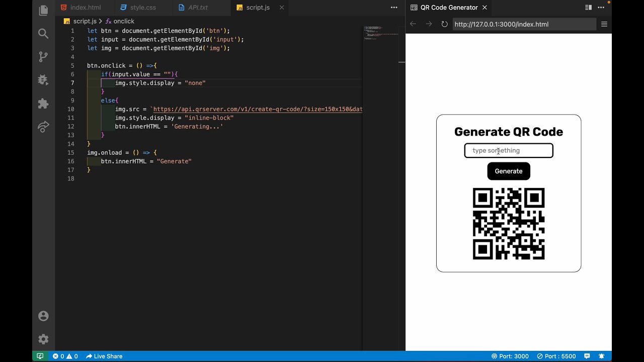Open the Extensions view
The image size is (644, 362).
[43, 104]
